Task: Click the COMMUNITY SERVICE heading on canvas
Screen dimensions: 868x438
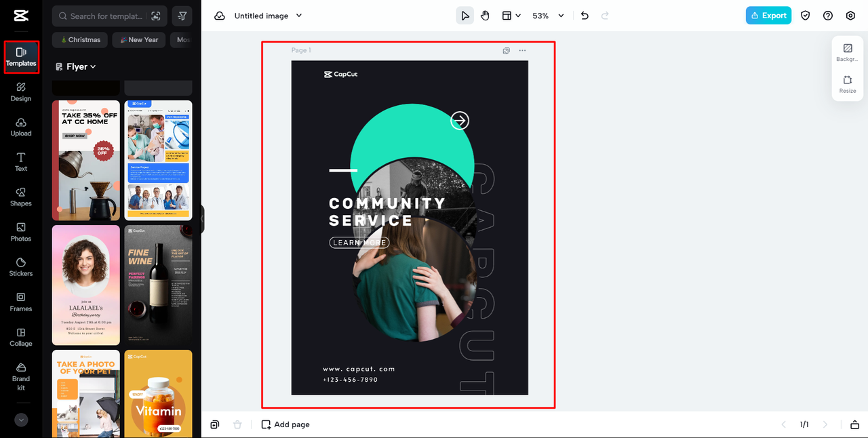Action: click(x=387, y=212)
